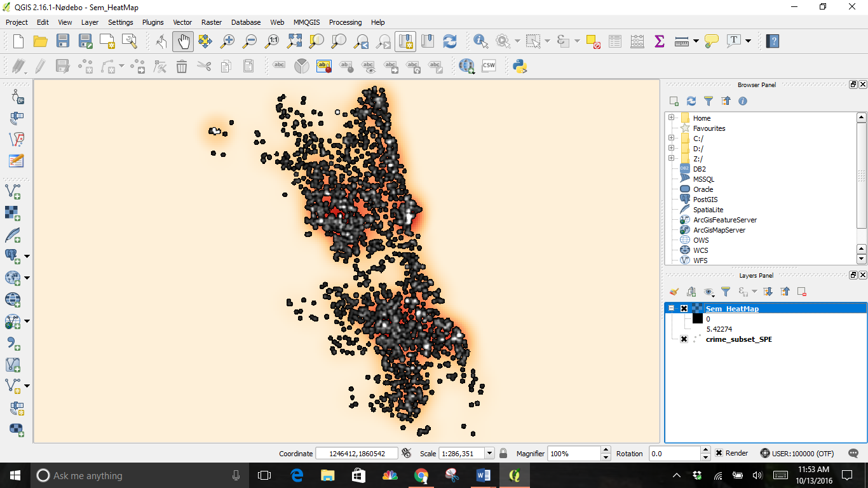Click the Zoom In magnifier tool
Image resolution: width=868 pixels, height=488 pixels.
(227, 41)
